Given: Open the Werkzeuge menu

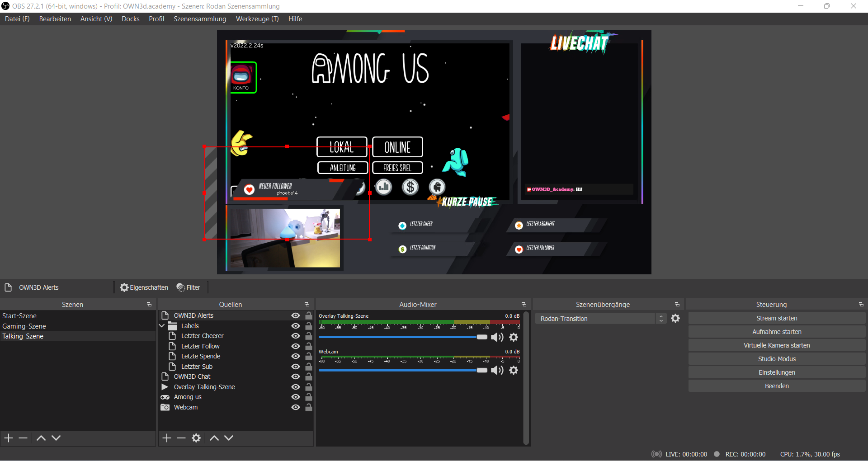Looking at the screenshot, I should coord(257,19).
